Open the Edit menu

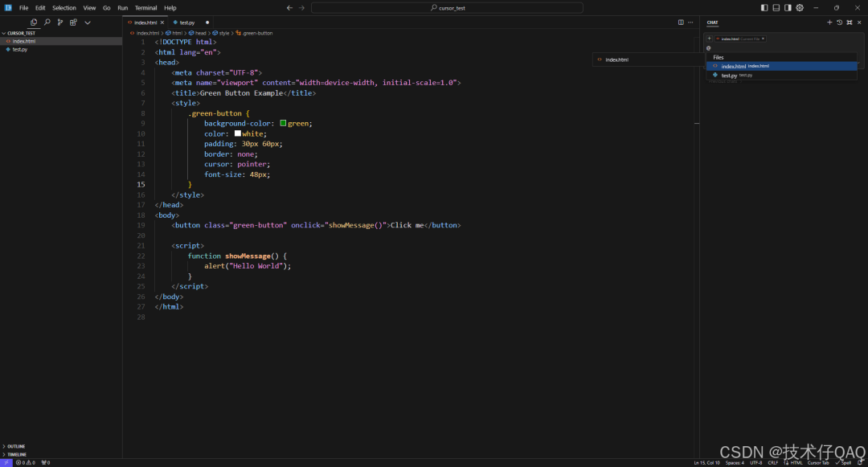click(40, 8)
